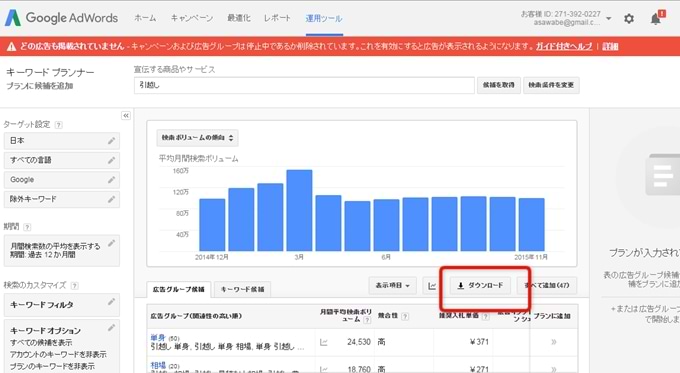Open the ガイド付きヘルプ link
This screenshot has height=373, width=680.
564,46
